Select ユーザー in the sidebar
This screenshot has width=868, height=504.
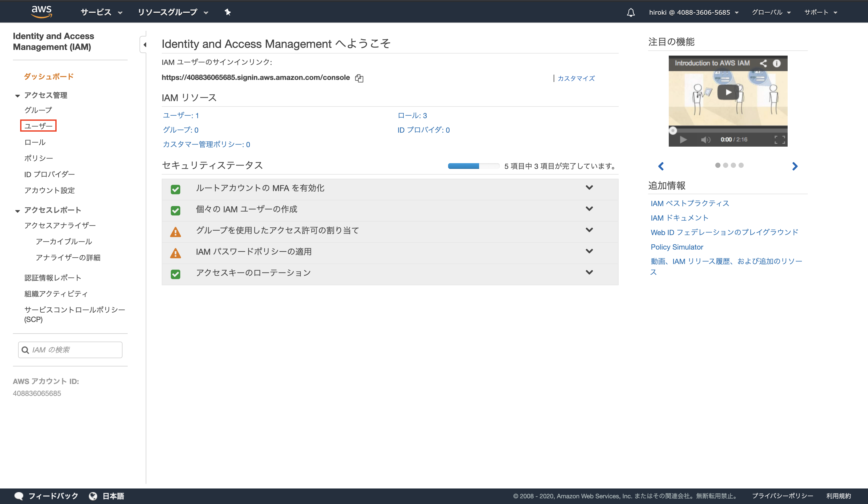(x=38, y=126)
